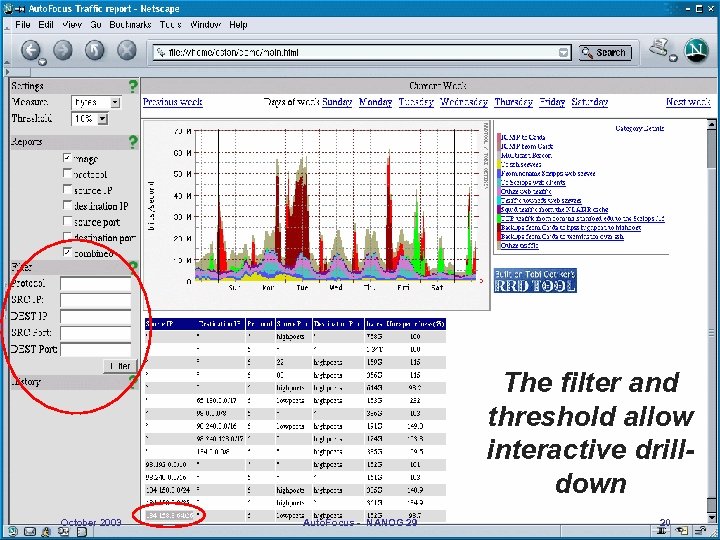
Task: Open the Help menu
Action: [238, 25]
